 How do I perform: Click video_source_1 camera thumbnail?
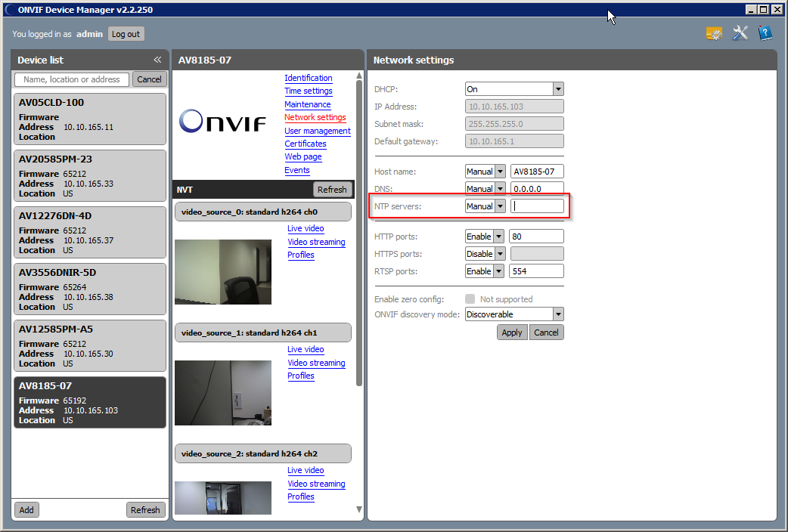point(223,393)
